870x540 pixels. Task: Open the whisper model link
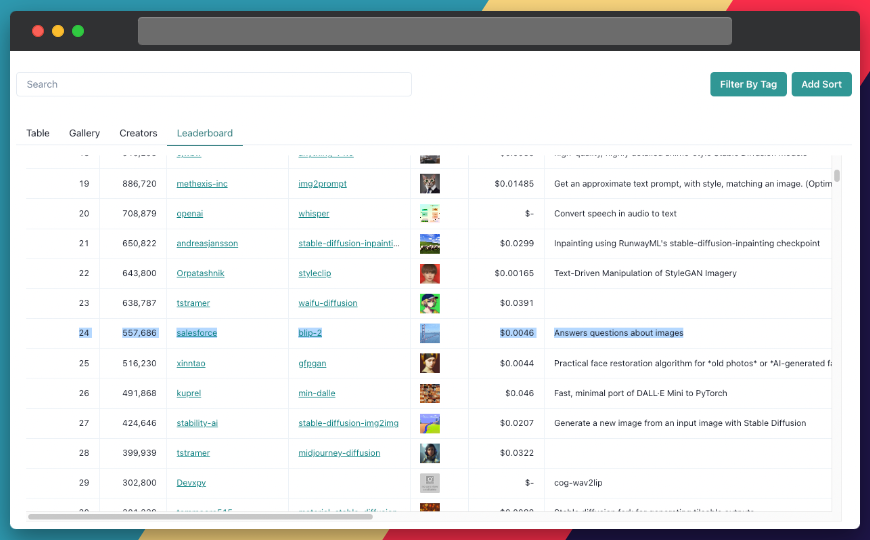(x=313, y=214)
